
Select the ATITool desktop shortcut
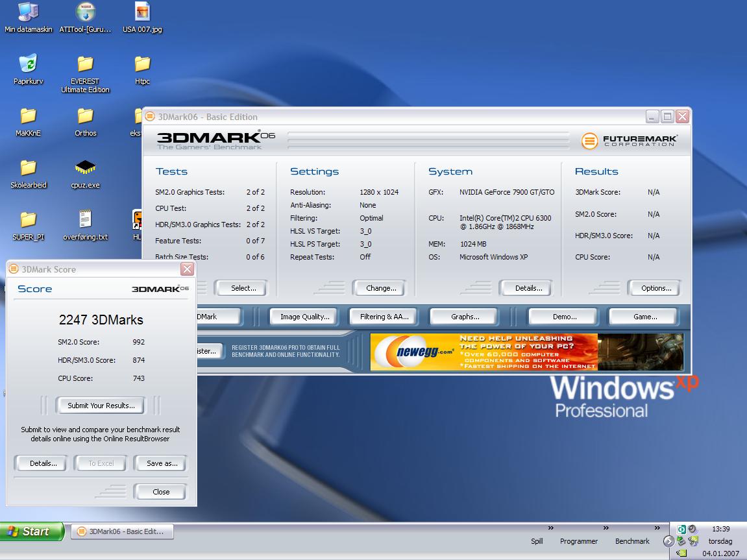tap(85, 18)
